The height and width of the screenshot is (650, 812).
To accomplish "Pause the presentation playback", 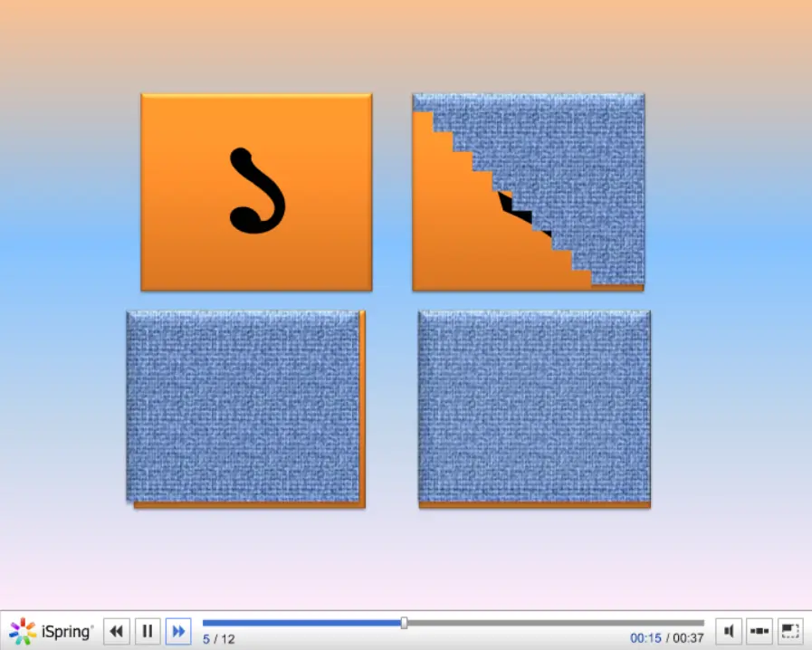I will tap(147, 631).
